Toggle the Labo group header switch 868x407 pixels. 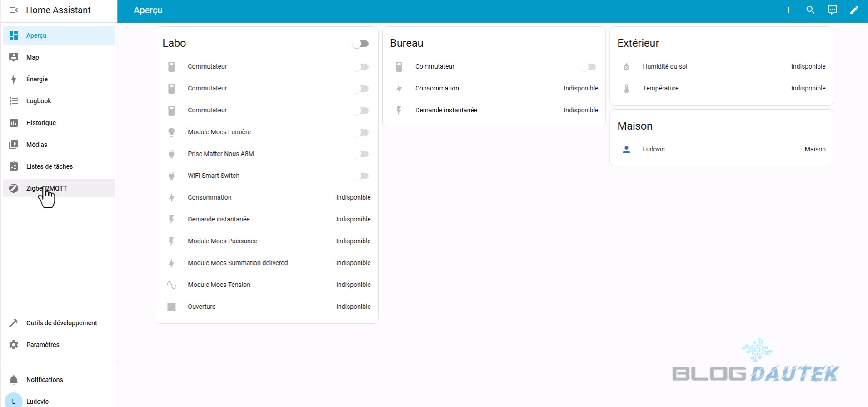tap(361, 44)
